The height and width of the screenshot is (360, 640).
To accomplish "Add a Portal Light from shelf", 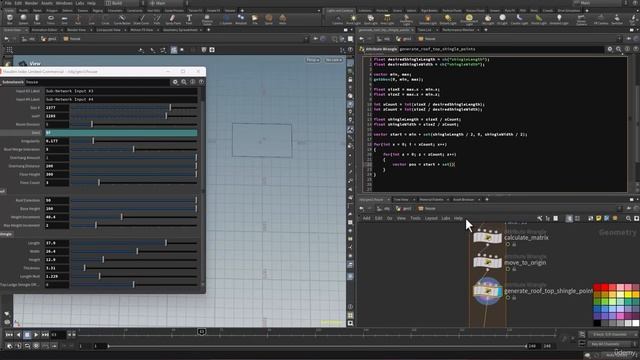I will tap(539, 19).
